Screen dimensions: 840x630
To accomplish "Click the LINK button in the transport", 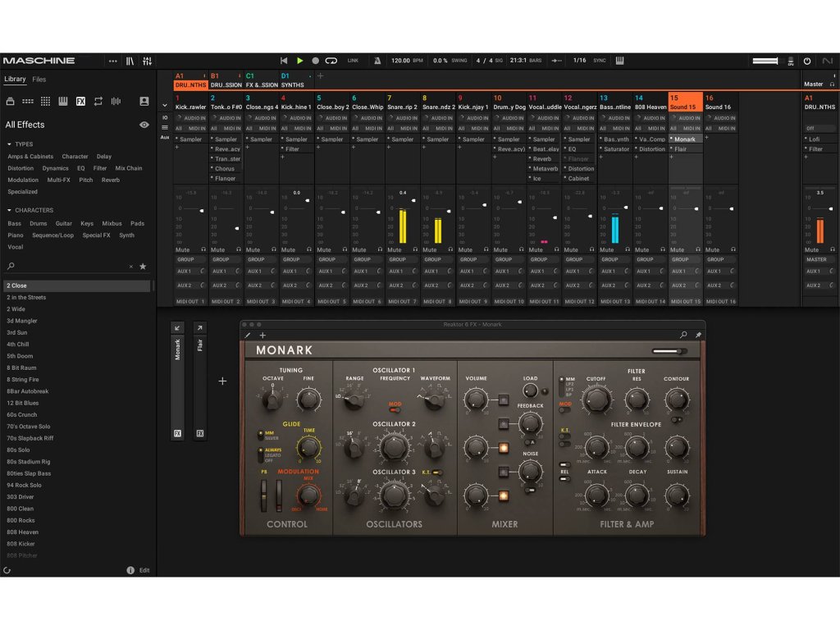I will click(x=353, y=61).
